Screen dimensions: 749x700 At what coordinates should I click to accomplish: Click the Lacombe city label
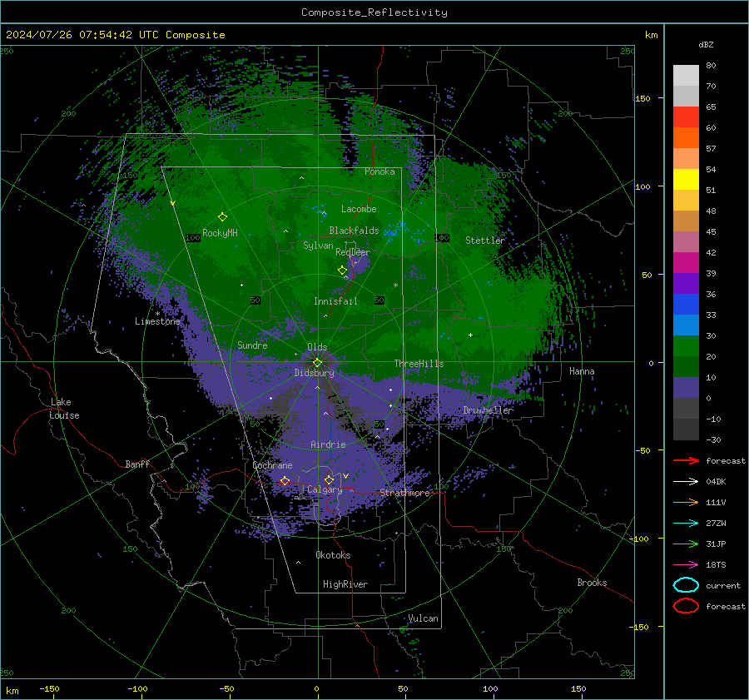359,209
